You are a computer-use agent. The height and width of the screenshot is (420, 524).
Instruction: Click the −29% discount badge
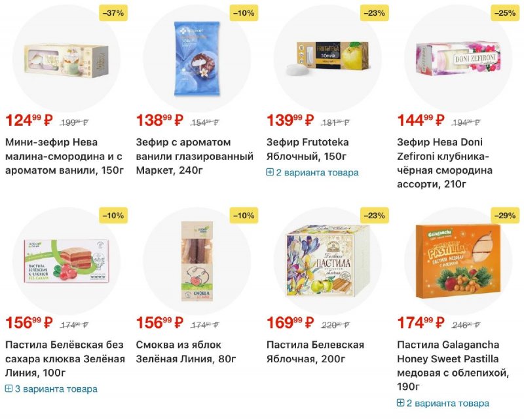(x=505, y=216)
